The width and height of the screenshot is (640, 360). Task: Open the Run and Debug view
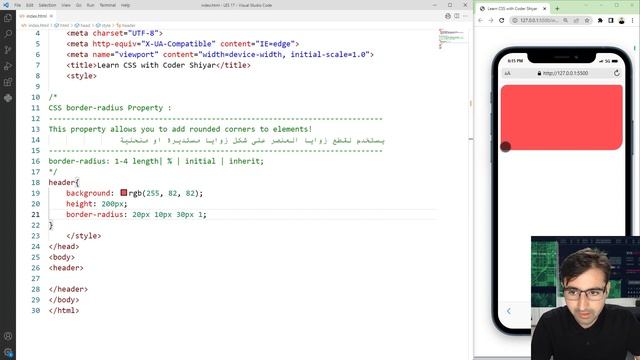point(8,66)
